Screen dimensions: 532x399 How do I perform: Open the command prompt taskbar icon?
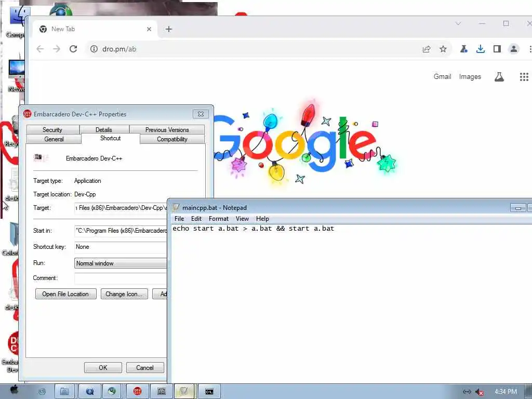(x=209, y=392)
